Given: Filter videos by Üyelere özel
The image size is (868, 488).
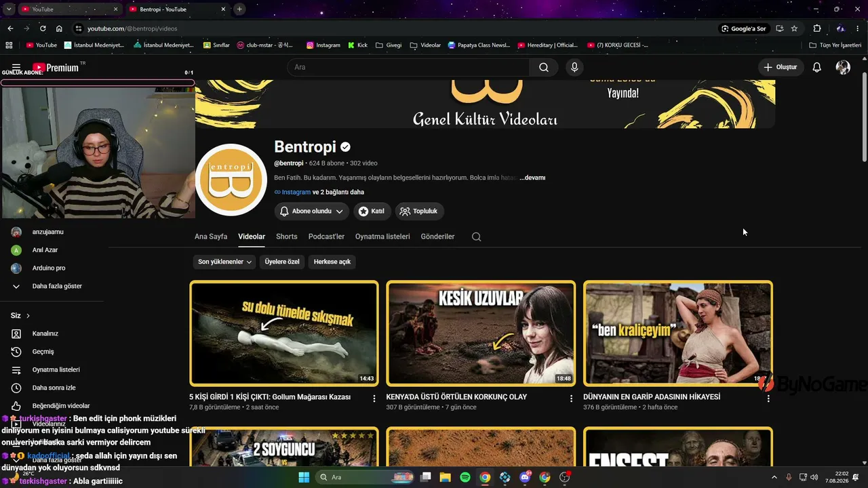Looking at the screenshot, I should tap(282, 262).
